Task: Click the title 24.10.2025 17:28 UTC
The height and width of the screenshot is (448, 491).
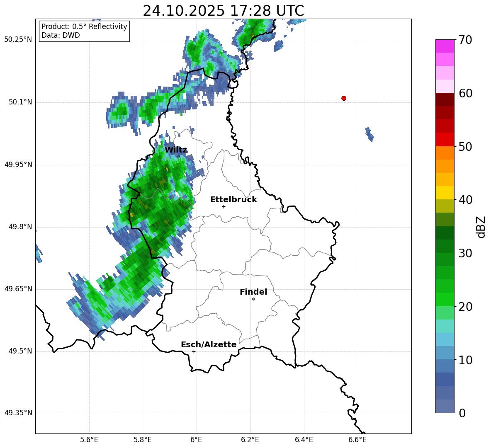Action: pyautogui.click(x=223, y=11)
